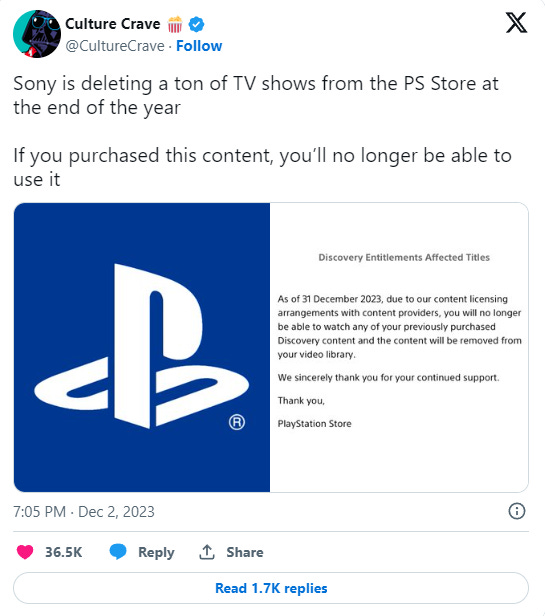
Task: Open the PlayStation logo image
Action: click(142, 347)
